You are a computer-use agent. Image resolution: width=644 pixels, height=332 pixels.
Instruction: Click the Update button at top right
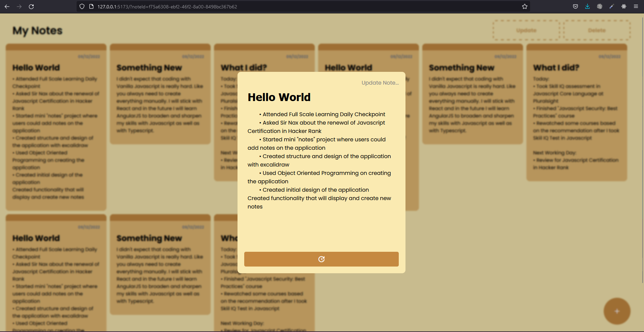coord(526,30)
